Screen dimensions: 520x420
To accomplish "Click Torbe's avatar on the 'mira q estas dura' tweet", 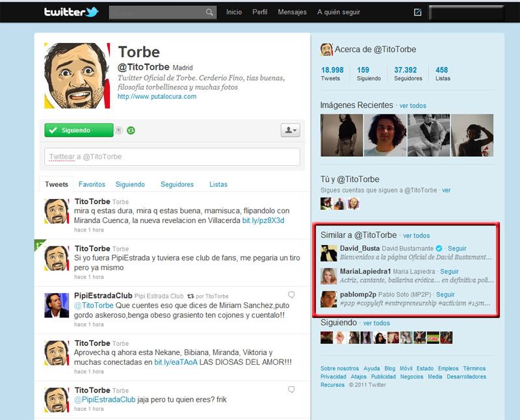I will coord(57,211).
